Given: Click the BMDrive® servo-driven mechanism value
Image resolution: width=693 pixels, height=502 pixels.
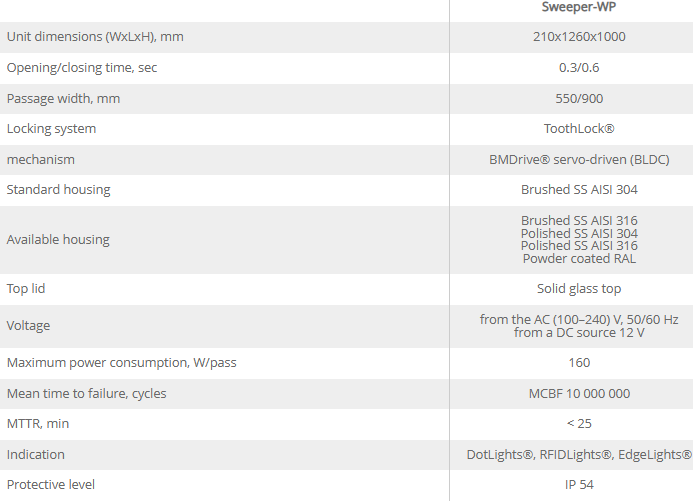Looking at the screenshot, I should pos(579,159).
